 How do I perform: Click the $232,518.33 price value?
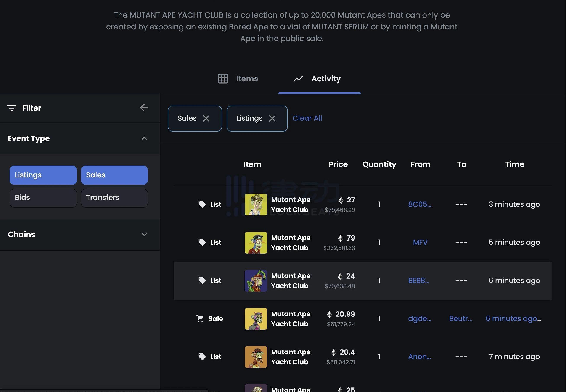pyautogui.click(x=339, y=248)
